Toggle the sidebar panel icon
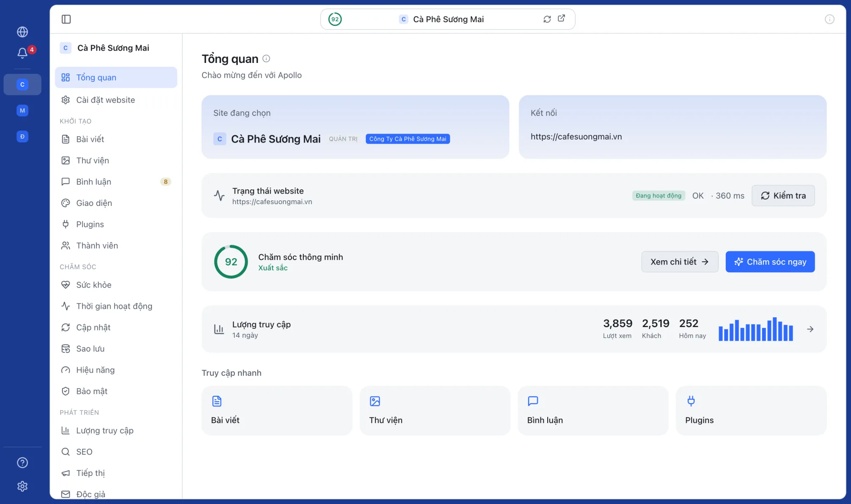This screenshot has height=504, width=851. (x=66, y=19)
